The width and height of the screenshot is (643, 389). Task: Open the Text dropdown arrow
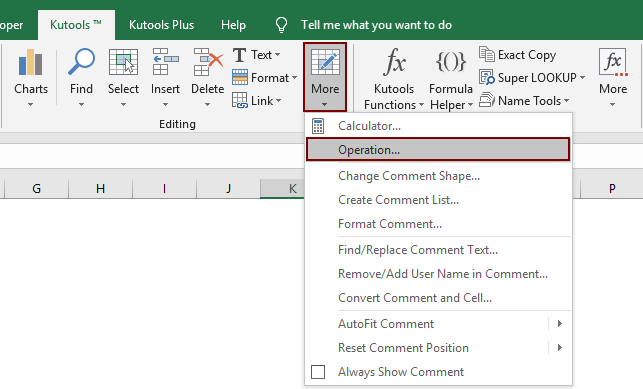(278, 55)
